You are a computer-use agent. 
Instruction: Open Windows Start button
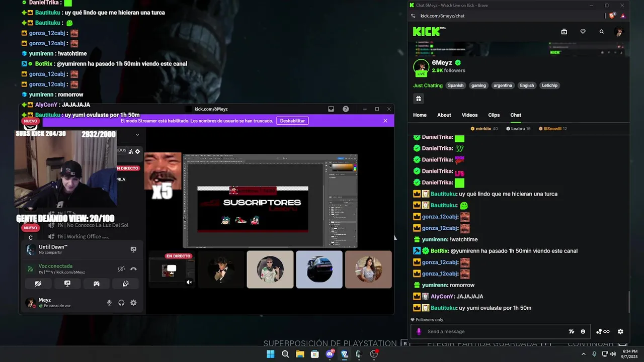point(270,354)
